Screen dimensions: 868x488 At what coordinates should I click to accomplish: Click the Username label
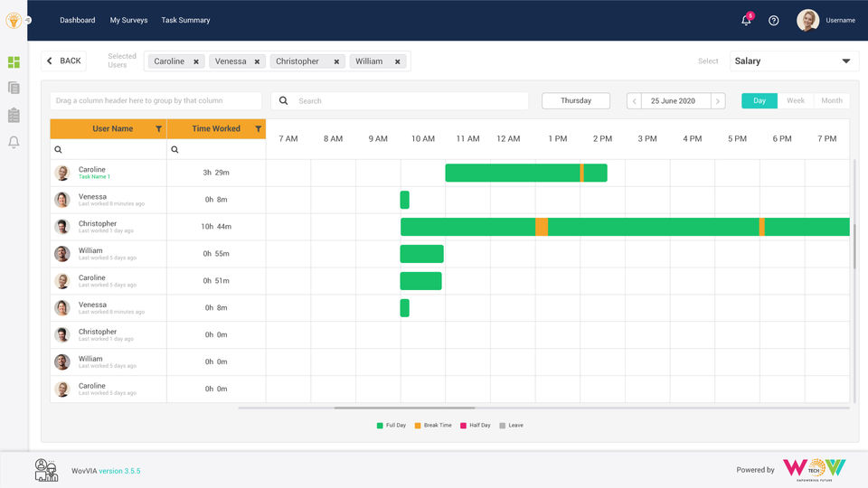pos(840,21)
